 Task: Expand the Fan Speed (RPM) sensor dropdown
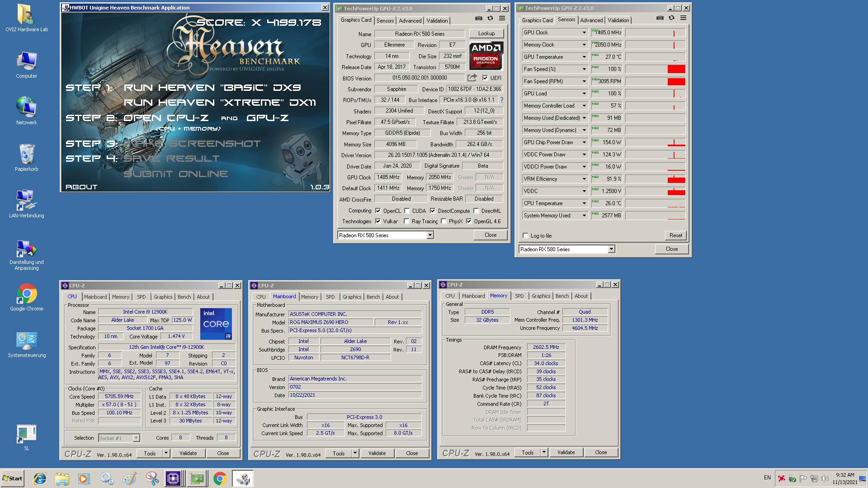click(x=584, y=81)
